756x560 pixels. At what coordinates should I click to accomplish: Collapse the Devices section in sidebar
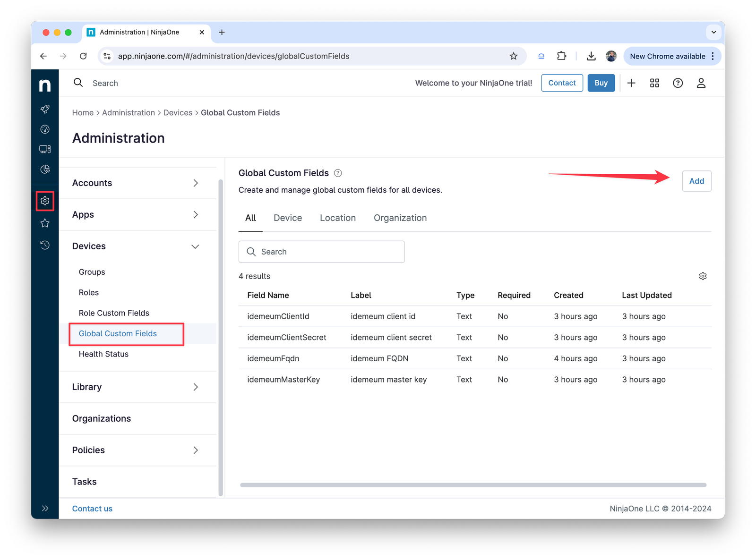pyautogui.click(x=195, y=246)
